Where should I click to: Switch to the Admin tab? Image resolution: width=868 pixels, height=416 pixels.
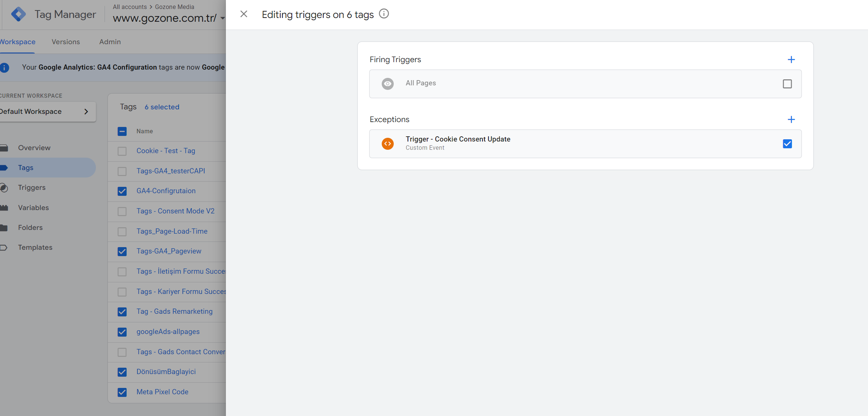pos(110,42)
